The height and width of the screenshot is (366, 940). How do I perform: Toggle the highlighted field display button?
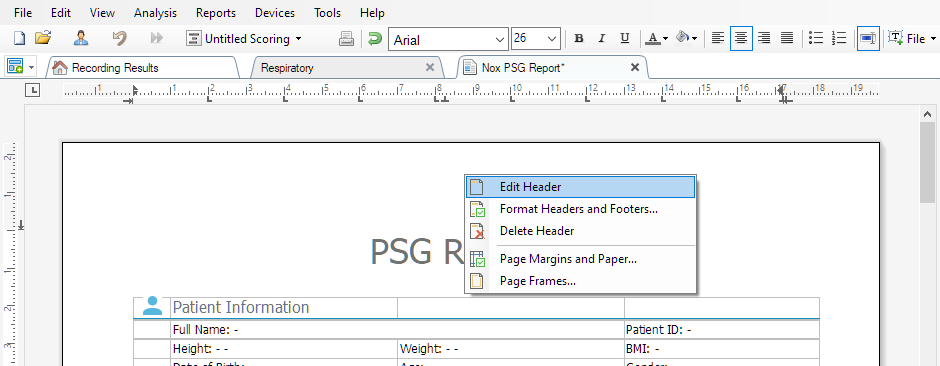868,39
